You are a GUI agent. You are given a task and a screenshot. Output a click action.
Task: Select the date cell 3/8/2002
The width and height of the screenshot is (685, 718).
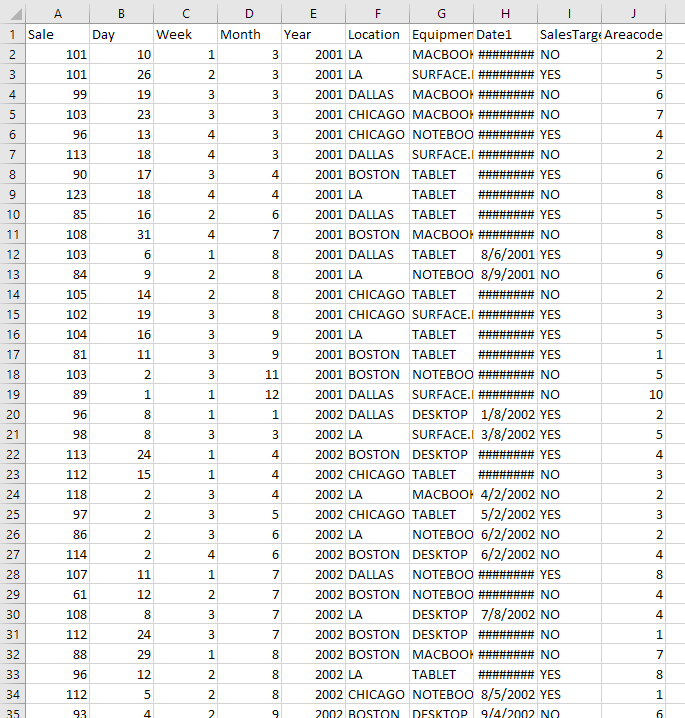coord(506,435)
